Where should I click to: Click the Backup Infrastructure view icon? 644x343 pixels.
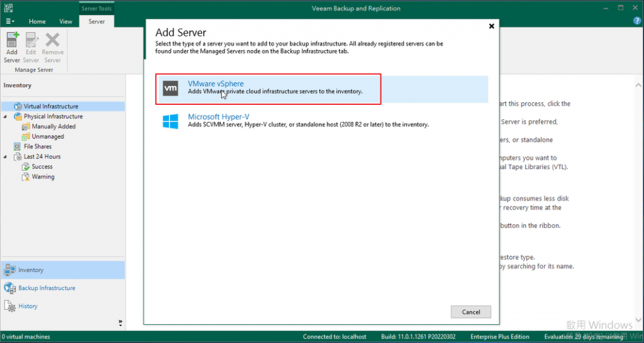[x=10, y=288]
